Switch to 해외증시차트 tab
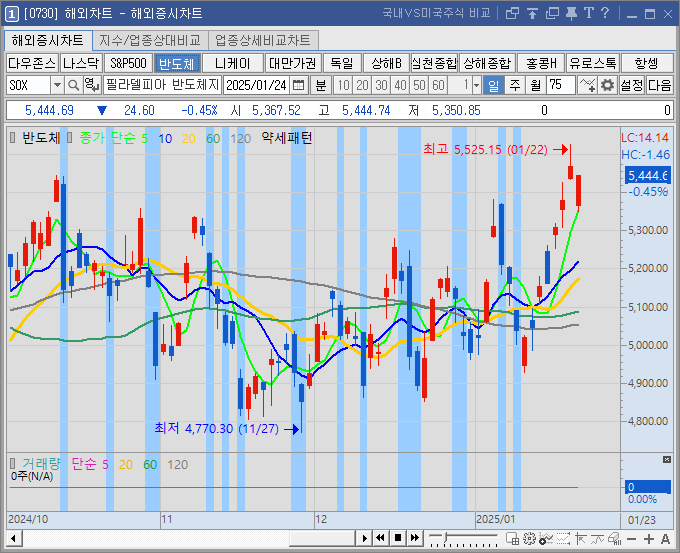Screen dimensions: 680x553 tap(48, 40)
